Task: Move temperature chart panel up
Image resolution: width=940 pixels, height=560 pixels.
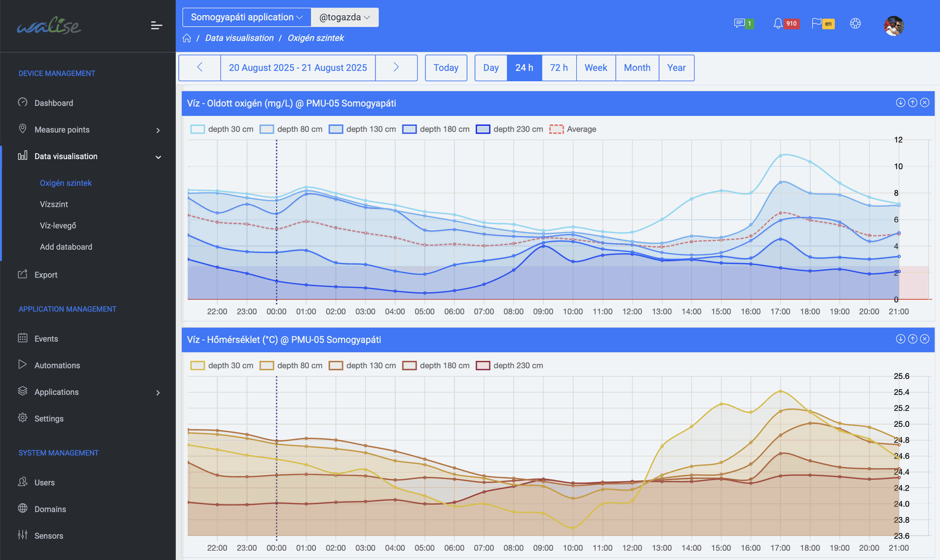Action: [913, 339]
